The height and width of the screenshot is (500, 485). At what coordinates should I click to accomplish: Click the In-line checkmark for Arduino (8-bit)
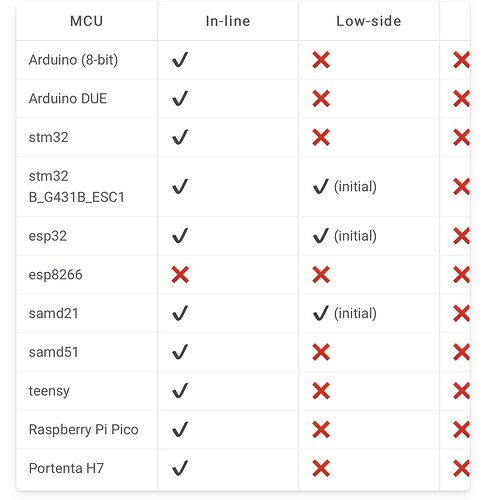180,60
